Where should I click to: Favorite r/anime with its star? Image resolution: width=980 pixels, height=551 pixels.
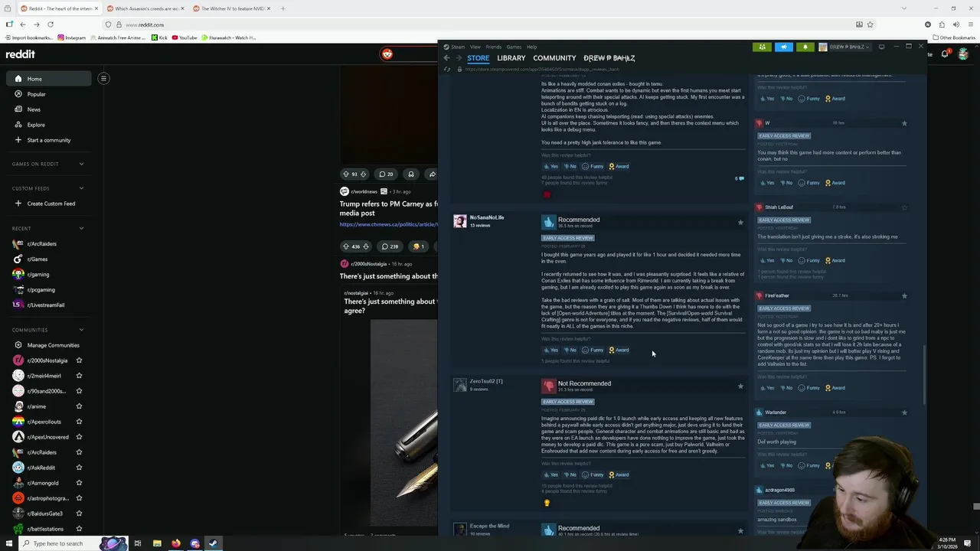pyautogui.click(x=79, y=406)
